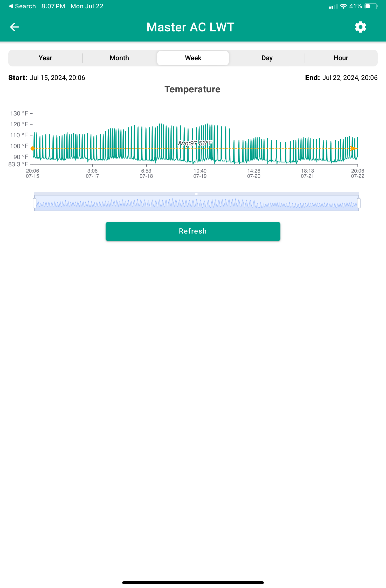Switch to the Month view tab
Screen dimensions: 386x588
click(119, 58)
